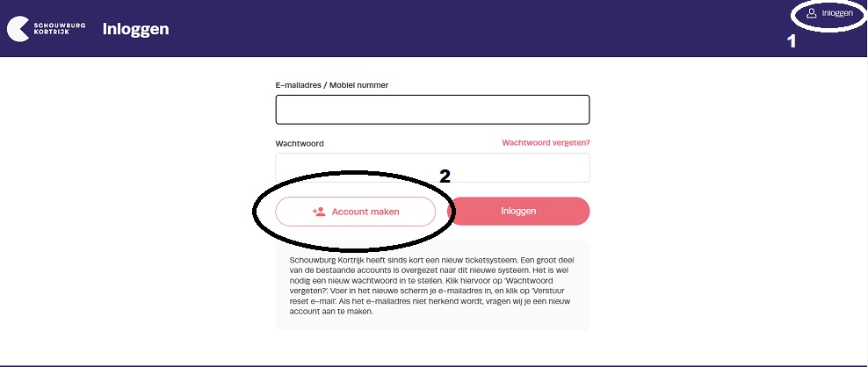The height and width of the screenshot is (367, 868).
Task: Open the 'Wachtwoord vergeten?' link
Action: (546, 143)
